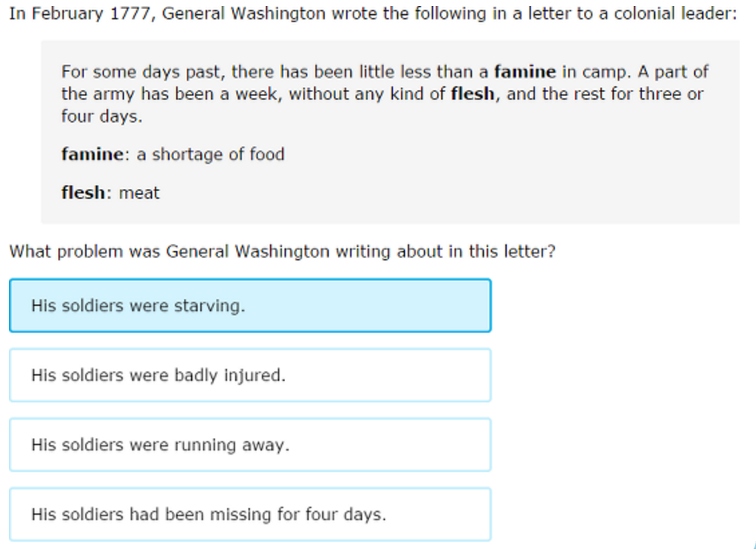The width and height of the screenshot is (756, 549).
Task: Click 'General Washington' in the intro sentence
Action: tap(243, 14)
